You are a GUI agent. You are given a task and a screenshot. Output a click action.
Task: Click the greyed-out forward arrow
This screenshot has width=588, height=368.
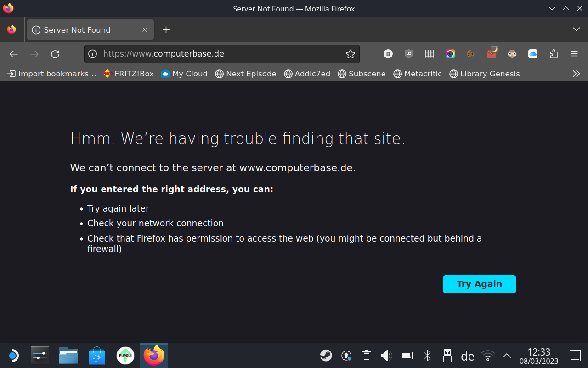click(34, 54)
